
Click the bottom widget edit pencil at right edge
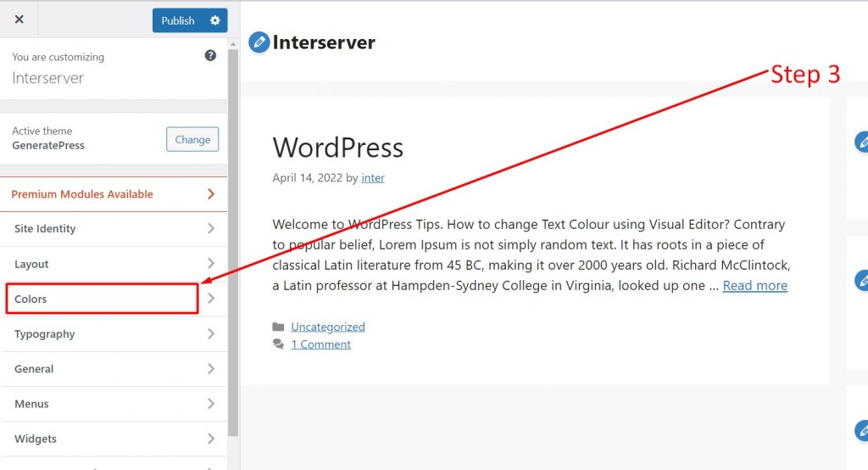click(862, 431)
